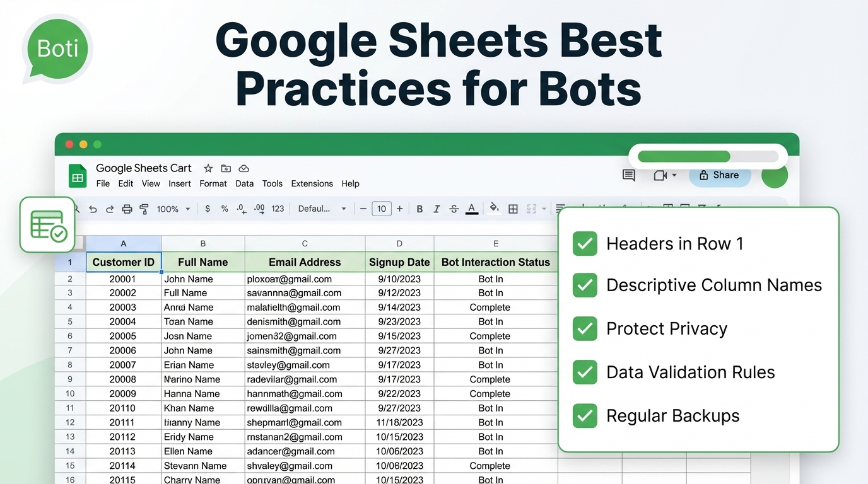The width and height of the screenshot is (868, 484).
Task: Toggle the Headers in Row 1 checkbox
Action: pyautogui.click(x=585, y=244)
